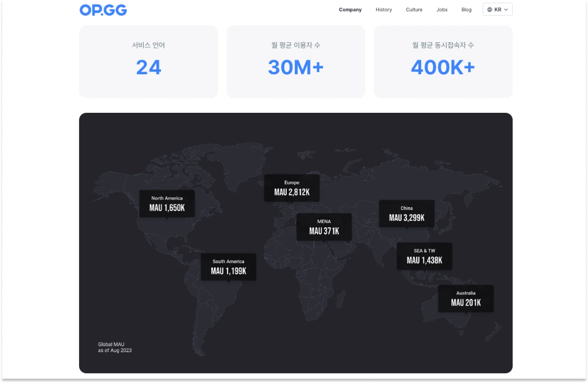Click the Australia MAU 201K marker
The width and height of the screenshot is (588, 383).
466,298
